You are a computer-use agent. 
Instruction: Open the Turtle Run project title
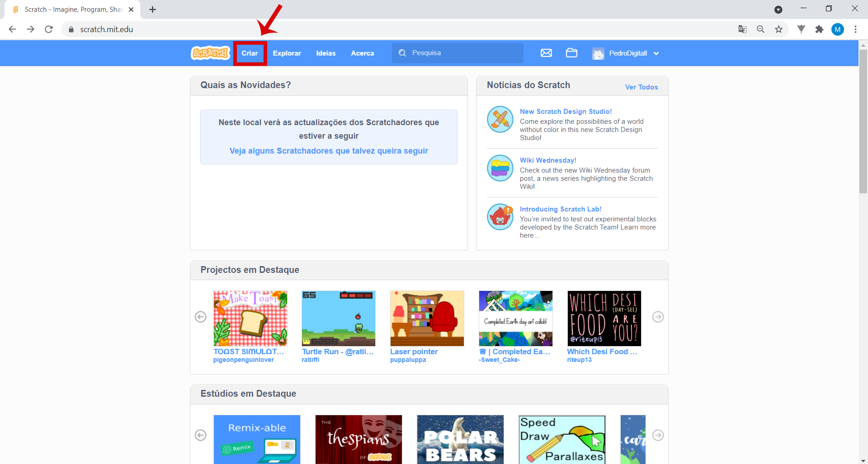(338, 352)
